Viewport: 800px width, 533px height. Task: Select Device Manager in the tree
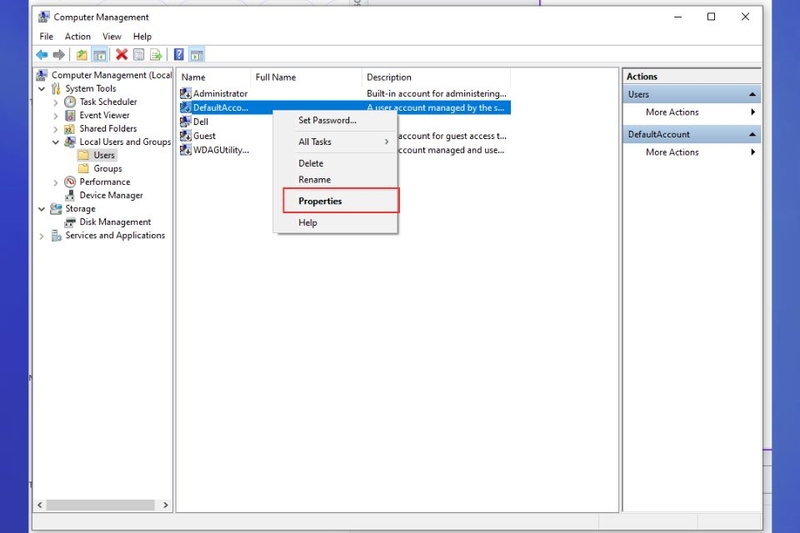coord(111,195)
